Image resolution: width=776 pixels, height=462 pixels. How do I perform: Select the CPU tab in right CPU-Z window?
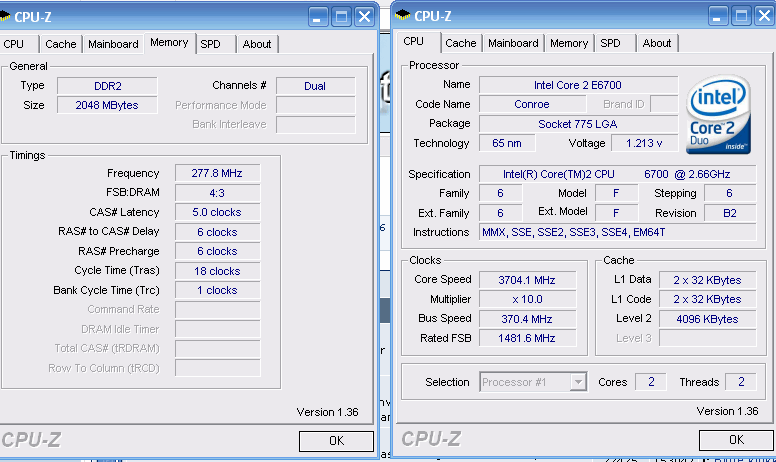click(x=419, y=42)
